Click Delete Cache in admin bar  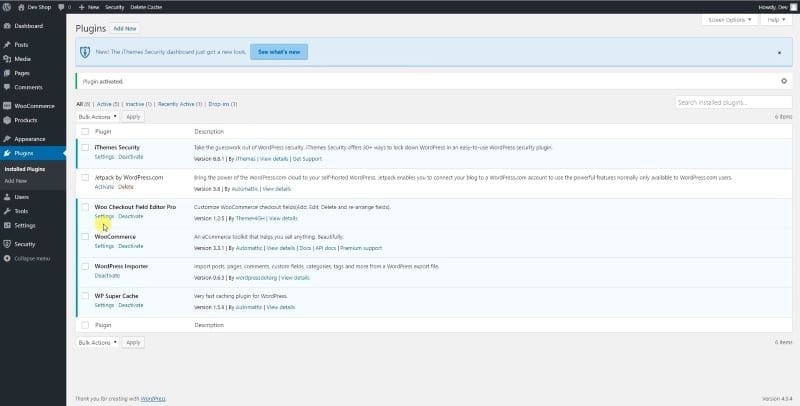coord(146,7)
